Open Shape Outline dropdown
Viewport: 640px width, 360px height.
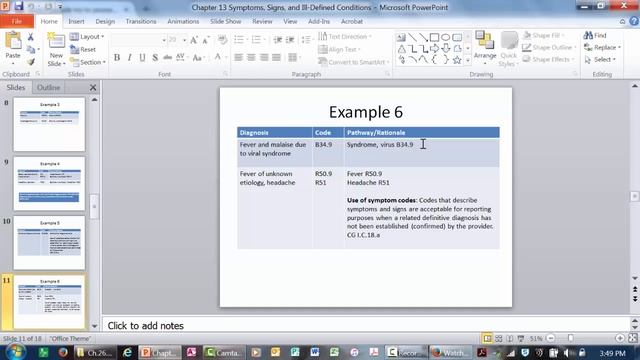[x=549, y=48]
